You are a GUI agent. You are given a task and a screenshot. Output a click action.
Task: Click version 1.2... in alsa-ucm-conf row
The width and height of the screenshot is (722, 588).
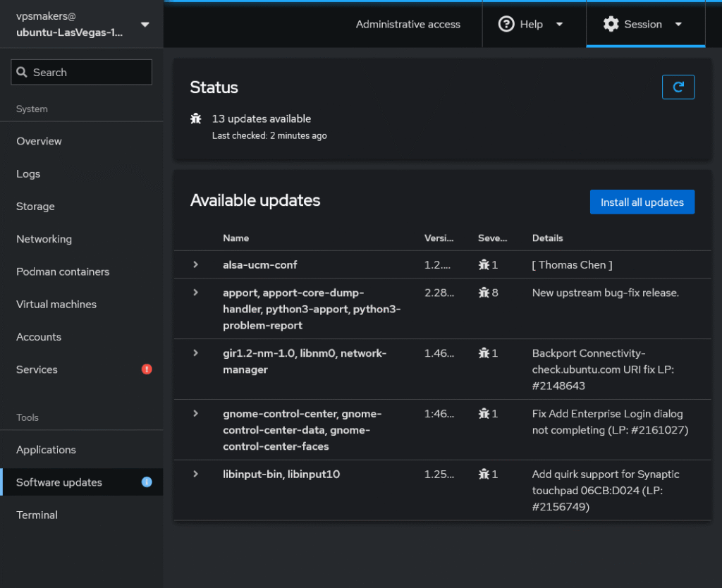click(x=437, y=265)
